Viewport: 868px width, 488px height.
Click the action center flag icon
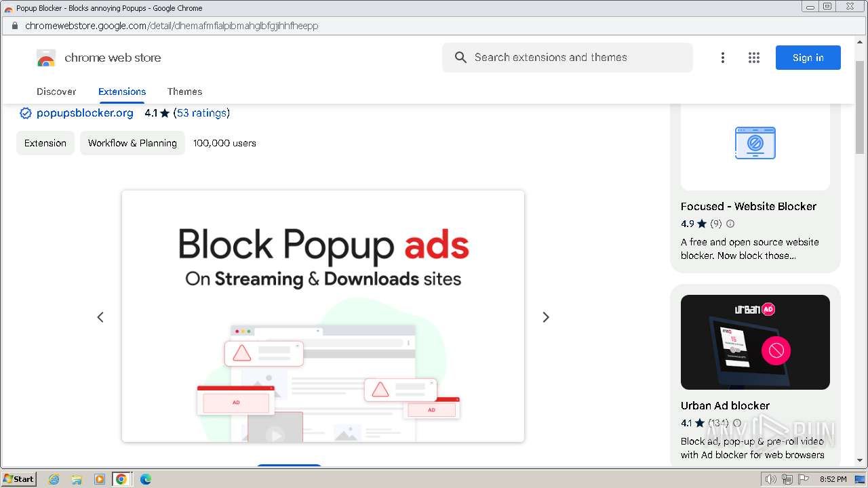pyautogui.click(x=804, y=479)
